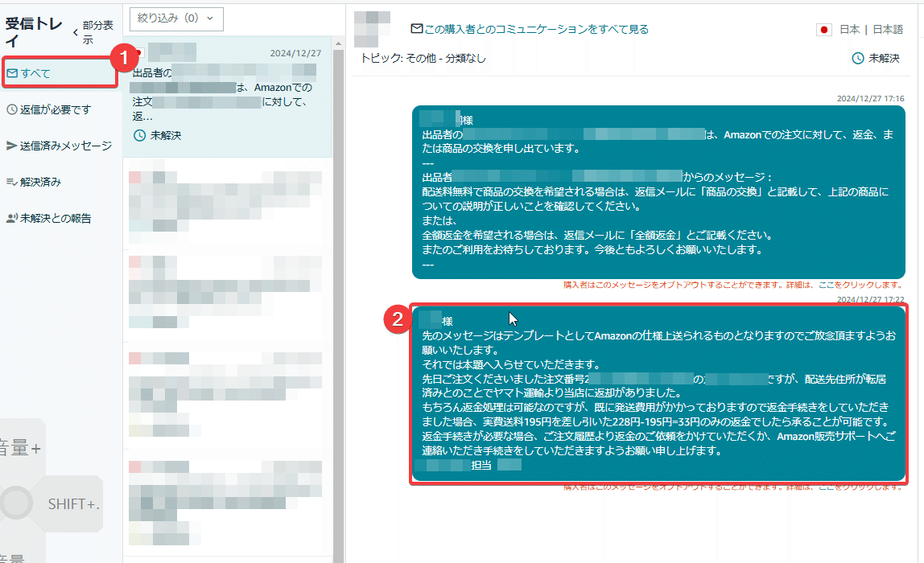The height and width of the screenshot is (563, 924).
Task: Click second message bubble about ヤマト運輸 return
Action: [658, 393]
